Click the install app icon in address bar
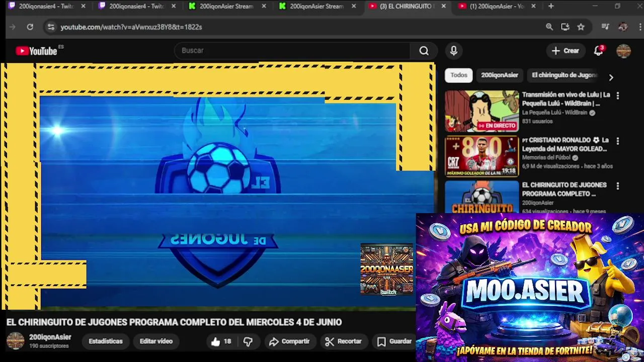The image size is (644, 362). 565,27
